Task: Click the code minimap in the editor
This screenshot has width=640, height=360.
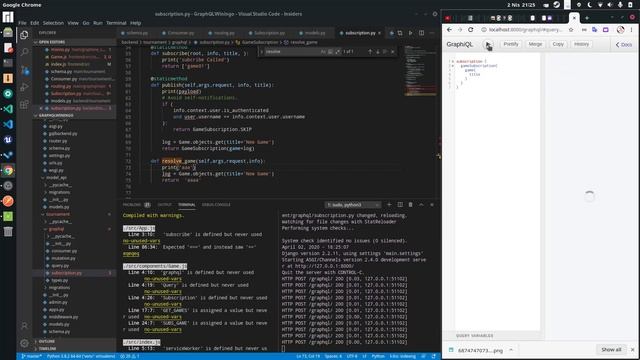Action: [x=420, y=71]
